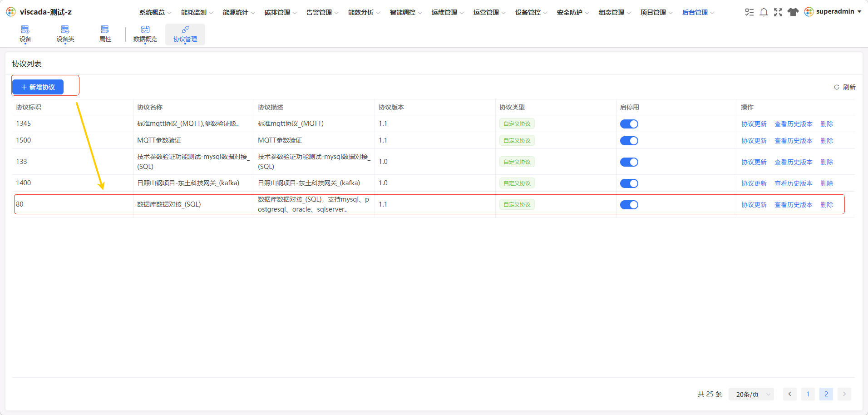Expand the 告警管理 menu

322,12
